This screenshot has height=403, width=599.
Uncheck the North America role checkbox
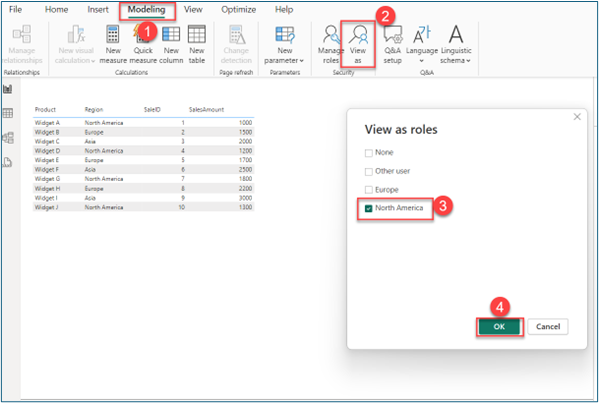pyautogui.click(x=369, y=208)
